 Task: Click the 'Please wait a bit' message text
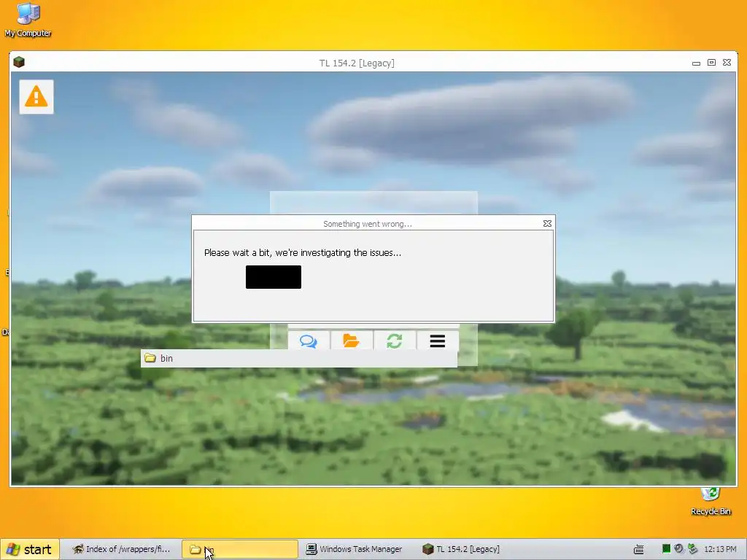(x=303, y=253)
